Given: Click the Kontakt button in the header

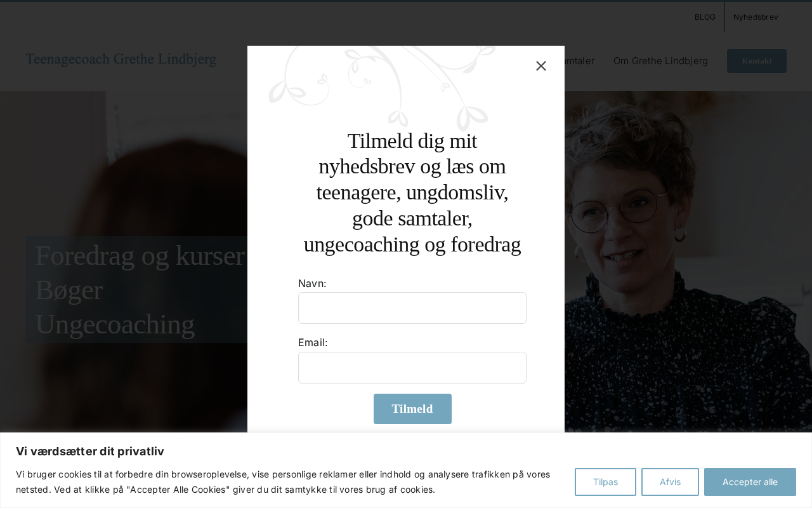Looking at the screenshot, I should tap(756, 61).
